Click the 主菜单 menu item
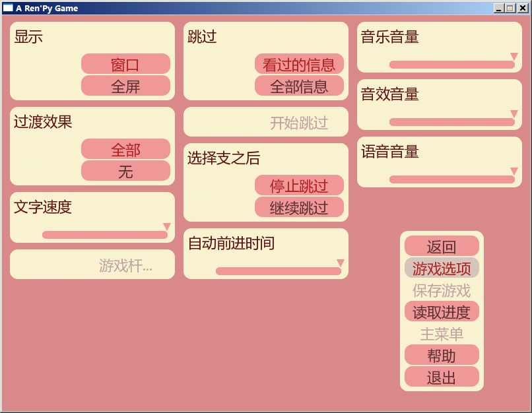 [x=442, y=334]
